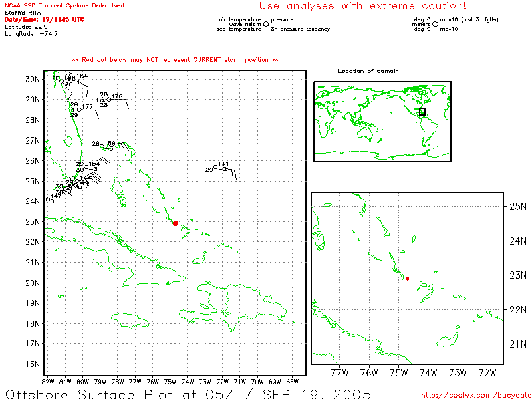Click units legend circle beside 'meters'
The width and height of the screenshot is (532, 399).
435,24
